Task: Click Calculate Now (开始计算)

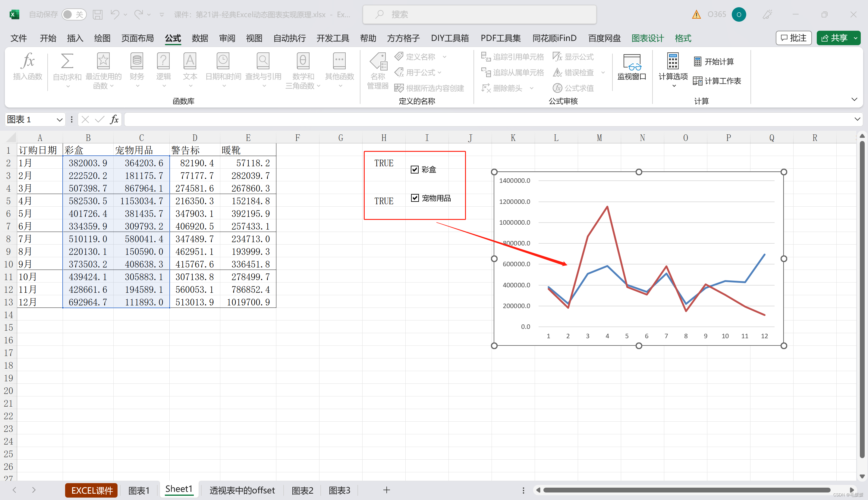Action: (713, 61)
